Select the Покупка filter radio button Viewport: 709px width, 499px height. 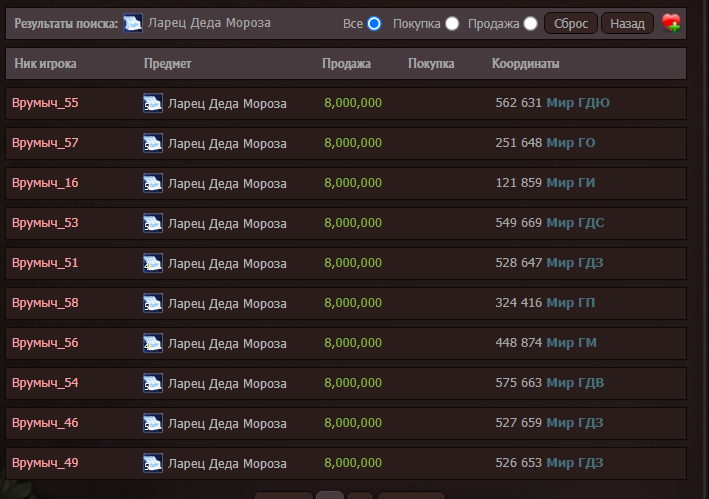452,24
